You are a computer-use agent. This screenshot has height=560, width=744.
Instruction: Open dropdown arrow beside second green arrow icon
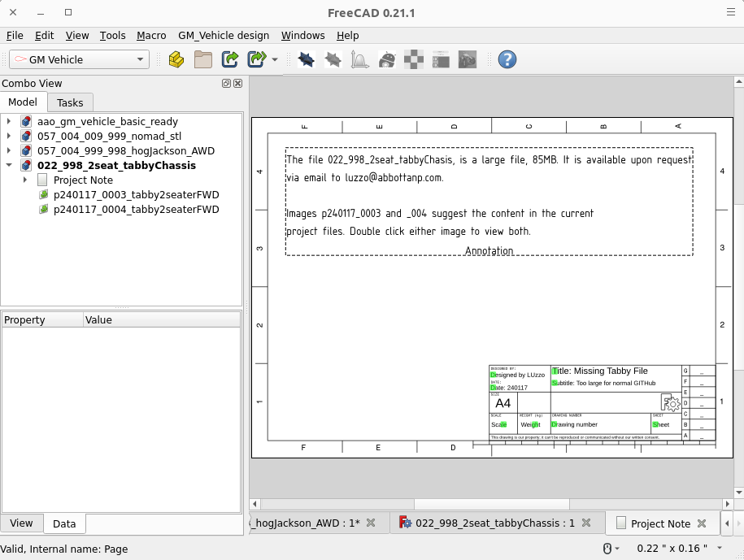[x=275, y=60]
